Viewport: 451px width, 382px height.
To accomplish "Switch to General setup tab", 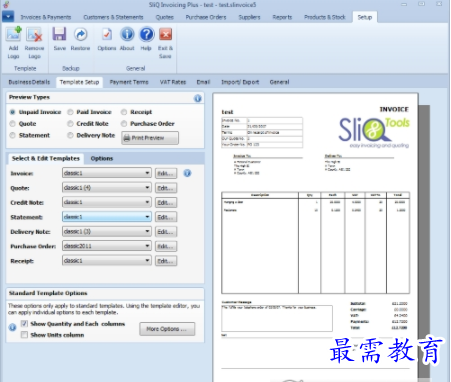I will [279, 82].
